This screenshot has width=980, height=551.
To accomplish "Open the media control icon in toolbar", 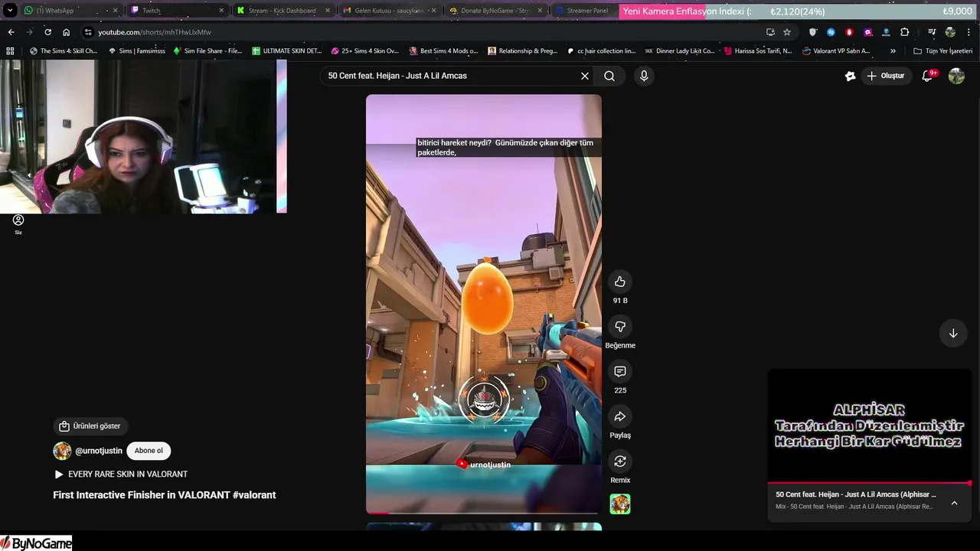I will click(932, 32).
